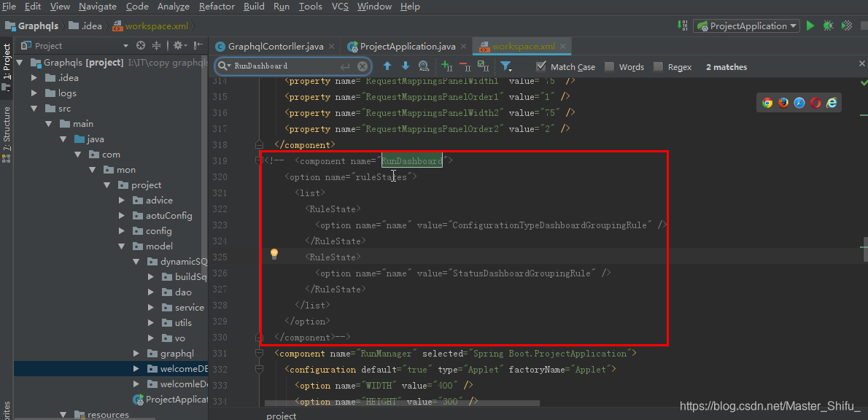Fold RunManager component at line 331

[x=258, y=353]
